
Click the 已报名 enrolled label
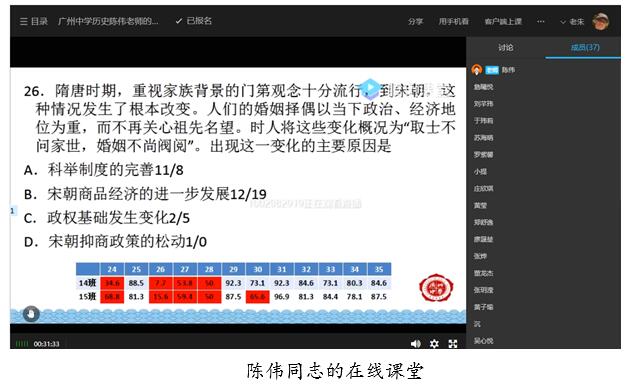coord(199,21)
